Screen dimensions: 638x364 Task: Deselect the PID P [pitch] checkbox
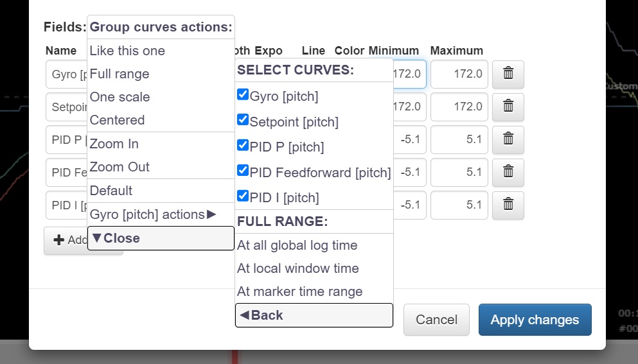pyautogui.click(x=243, y=145)
